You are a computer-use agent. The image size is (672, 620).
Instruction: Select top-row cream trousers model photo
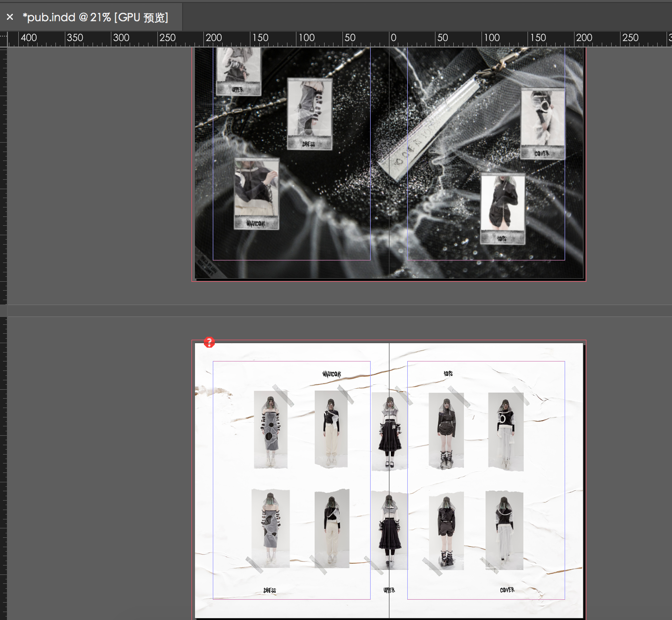[331, 429]
